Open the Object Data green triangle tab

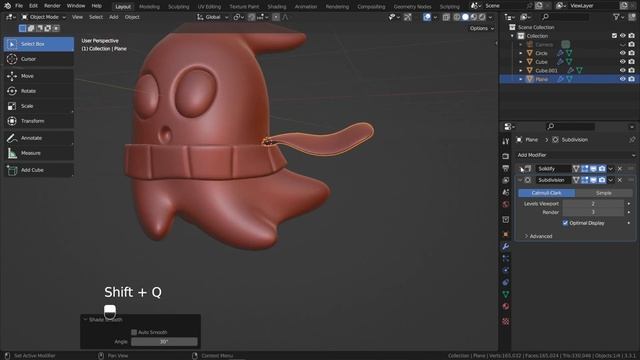505,294
